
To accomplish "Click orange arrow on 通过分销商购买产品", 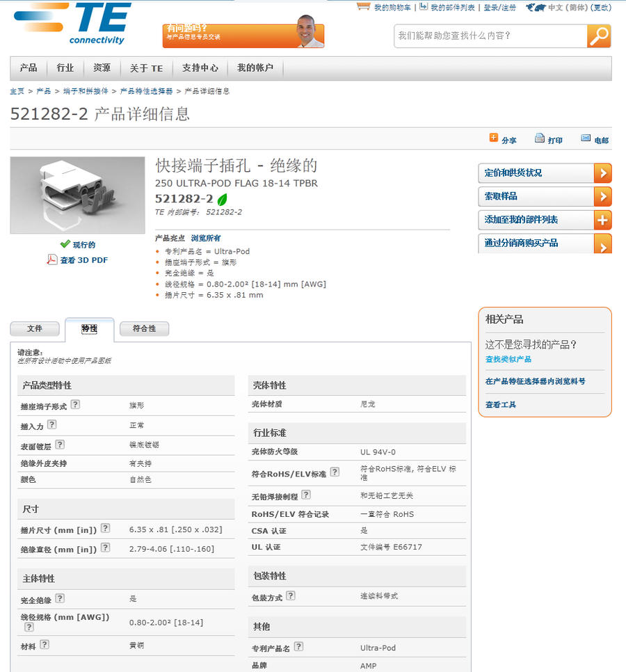I will point(602,244).
